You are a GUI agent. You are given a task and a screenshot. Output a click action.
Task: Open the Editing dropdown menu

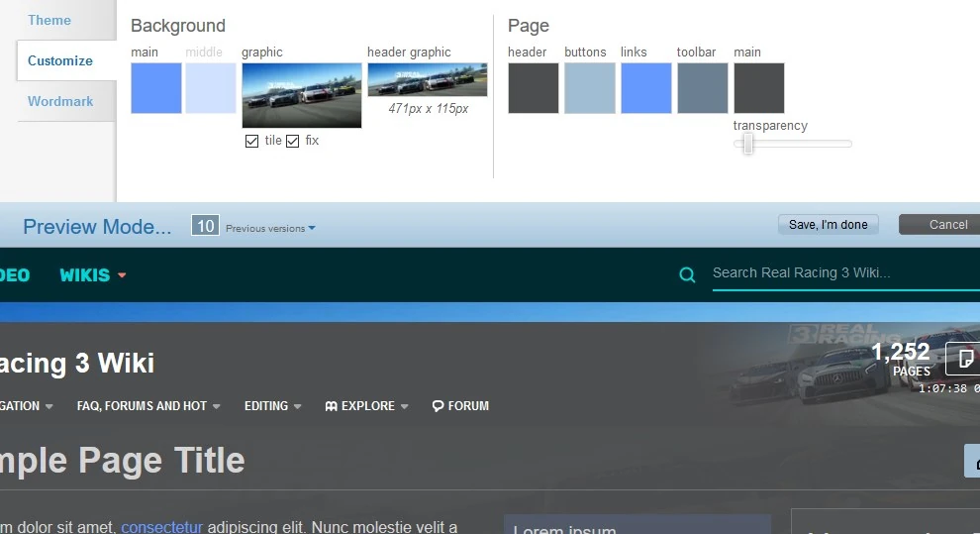tap(273, 406)
